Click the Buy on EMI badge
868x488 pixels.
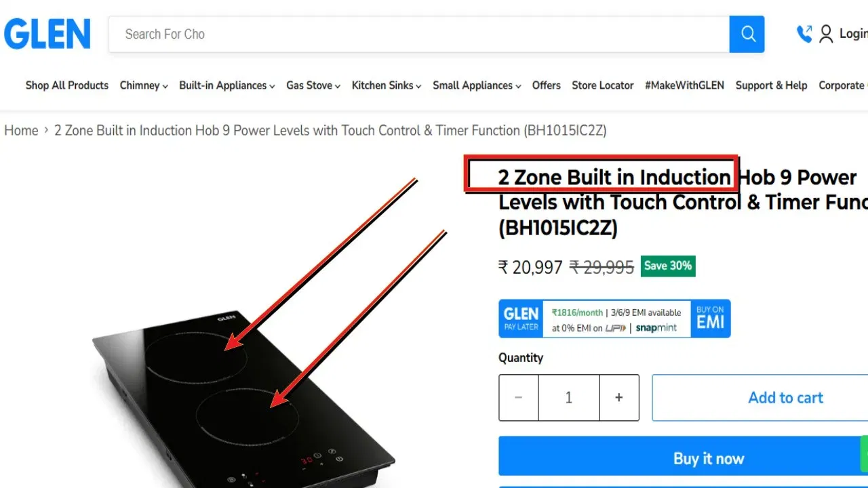click(711, 319)
